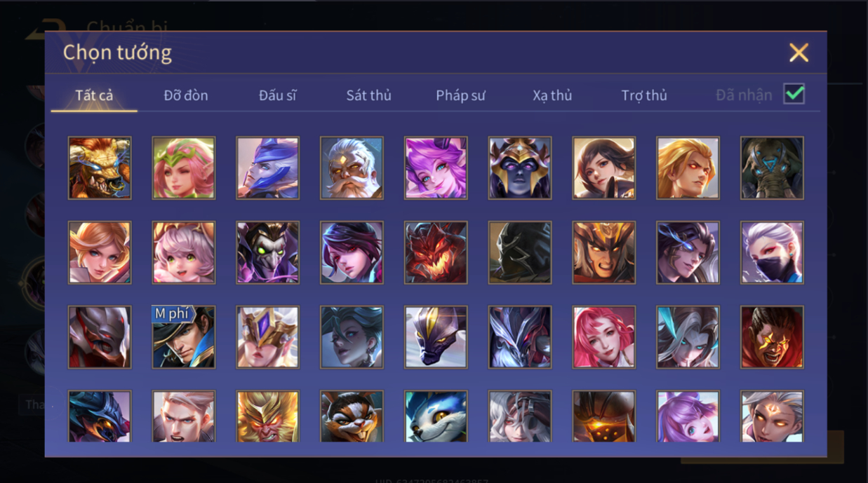
Task: Select the elephant-masked hero portrait
Action: click(x=772, y=168)
